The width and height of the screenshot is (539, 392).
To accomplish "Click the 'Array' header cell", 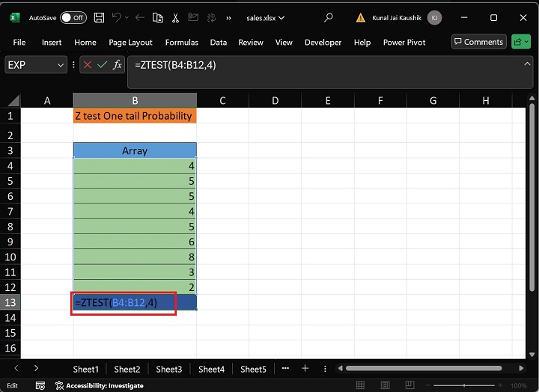I will 135,150.
